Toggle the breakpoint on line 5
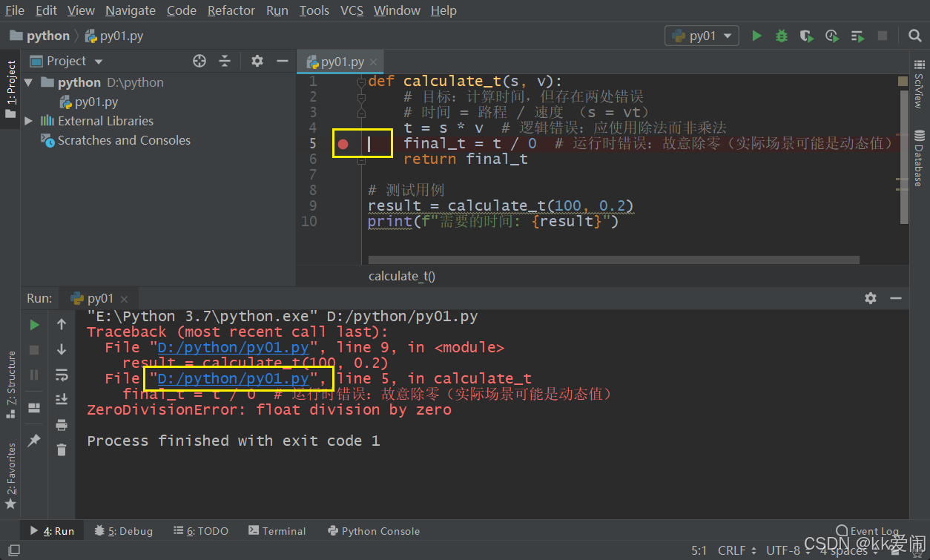The width and height of the screenshot is (930, 560). pos(342,142)
